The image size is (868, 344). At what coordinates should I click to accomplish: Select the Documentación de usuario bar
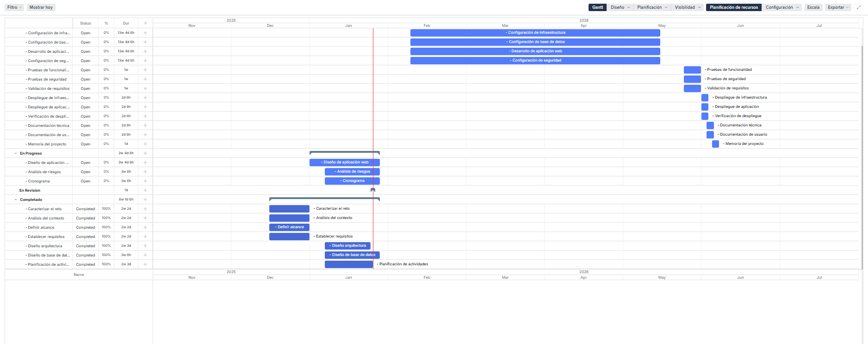pyautogui.click(x=710, y=135)
